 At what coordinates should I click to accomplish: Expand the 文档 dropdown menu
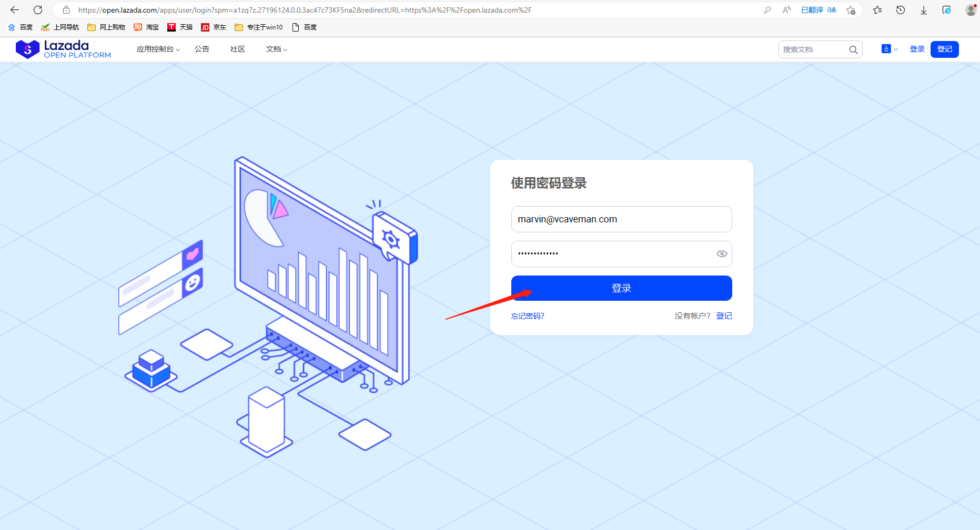tap(276, 49)
